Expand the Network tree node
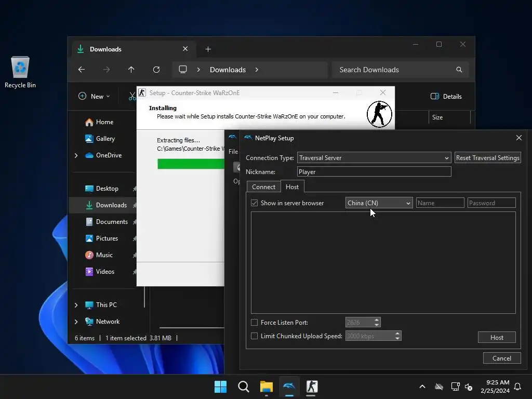 point(76,322)
